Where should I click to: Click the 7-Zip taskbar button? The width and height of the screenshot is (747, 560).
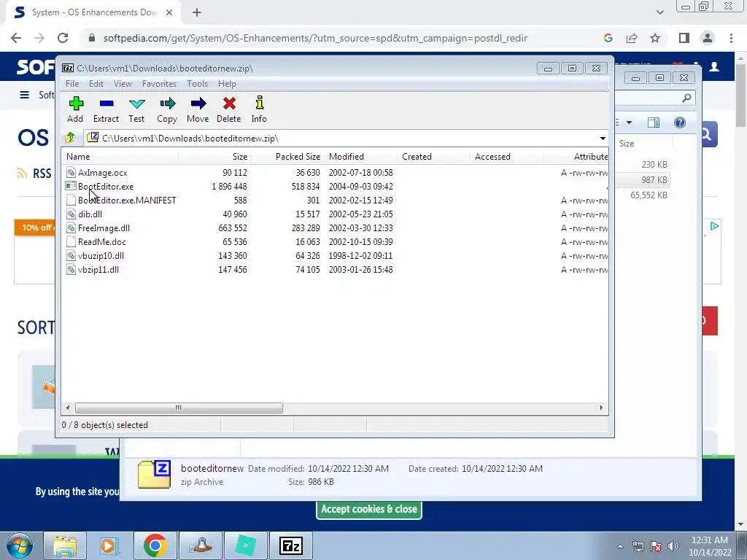pyautogui.click(x=290, y=545)
